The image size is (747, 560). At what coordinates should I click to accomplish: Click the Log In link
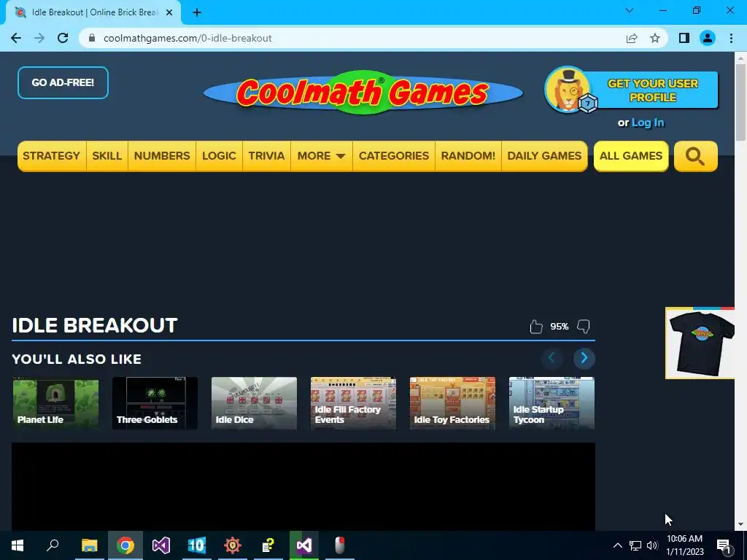(x=648, y=122)
